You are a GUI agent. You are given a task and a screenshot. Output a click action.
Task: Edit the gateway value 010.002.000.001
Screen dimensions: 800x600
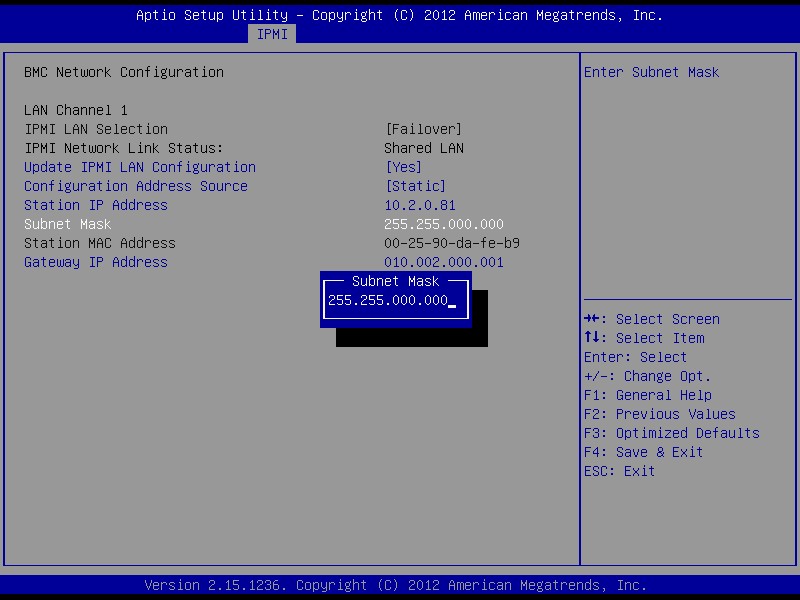point(444,262)
